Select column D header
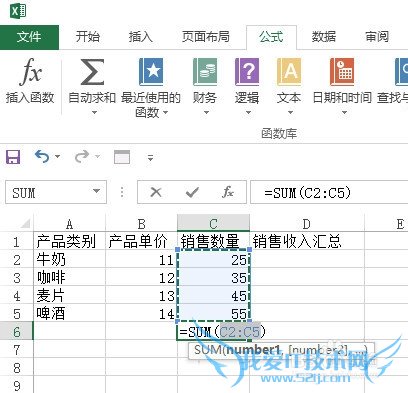408x393 pixels. 307,223
